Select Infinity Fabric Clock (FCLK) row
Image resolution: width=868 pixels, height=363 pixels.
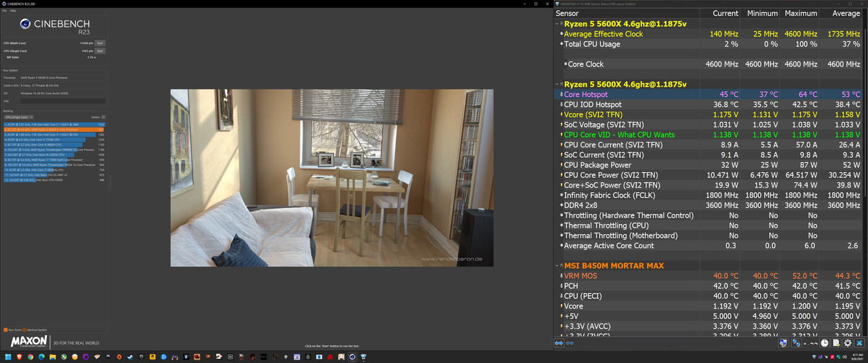tap(710, 195)
